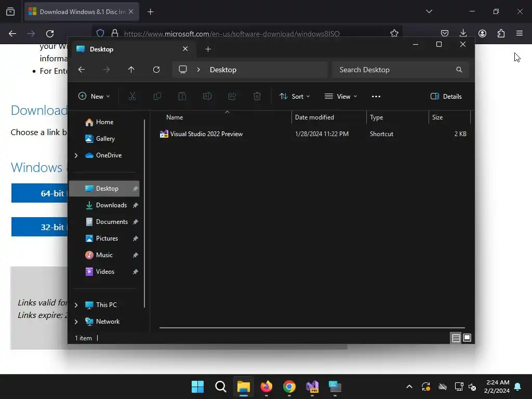Click the Paste clipboard icon in toolbar
The height and width of the screenshot is (399, 532).
click(x=182, y=96)
